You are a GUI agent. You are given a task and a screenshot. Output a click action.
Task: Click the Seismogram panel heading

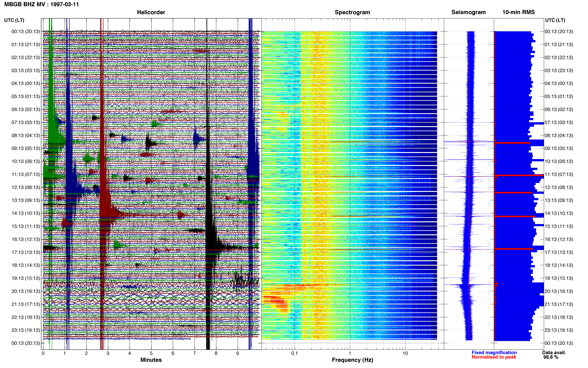coord(468,12)
